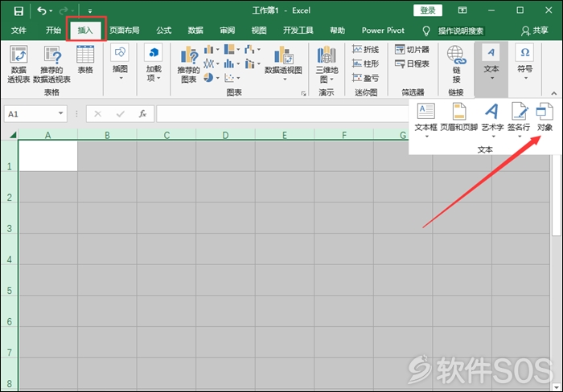Open Customize Quick Access Toolbar arrow

90,11
